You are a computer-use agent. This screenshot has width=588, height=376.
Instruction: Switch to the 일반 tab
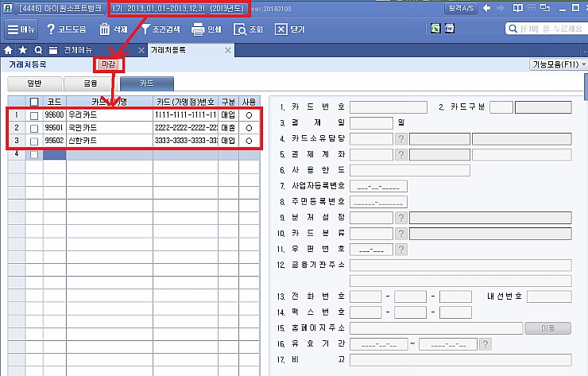pyautogui.click(x=35, y=83)
